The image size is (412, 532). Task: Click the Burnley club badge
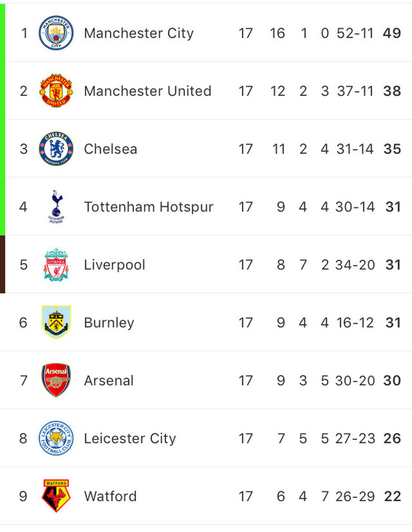tap(56, 323)
